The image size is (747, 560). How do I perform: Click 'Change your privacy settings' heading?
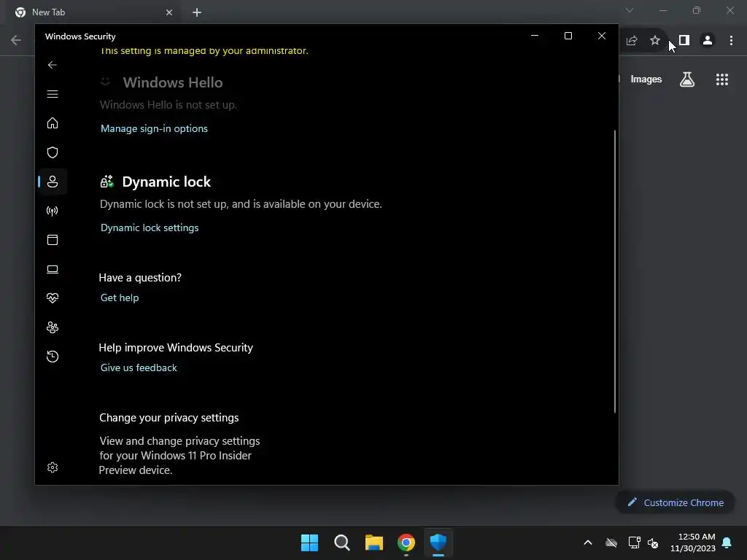(169, 418)
